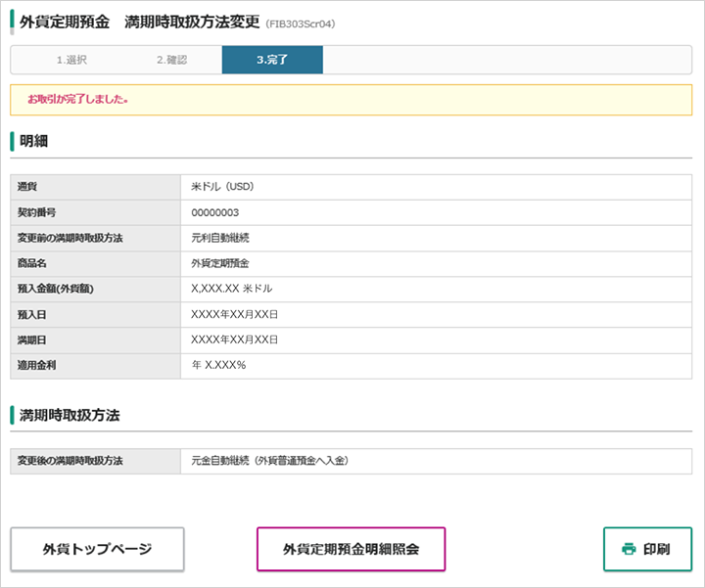
Task: Click the contract number 00000003 value
Action: 214,212
